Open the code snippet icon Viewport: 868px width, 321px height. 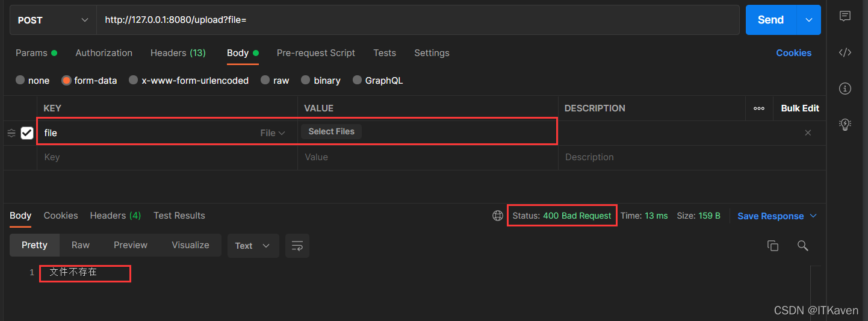pyautogui.click(x=845, y=52)
